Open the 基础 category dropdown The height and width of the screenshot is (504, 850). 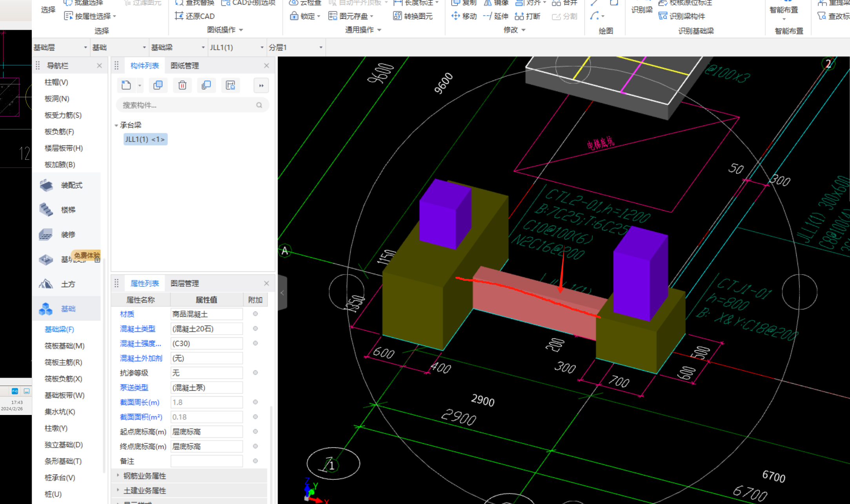[x=120, y=47]
